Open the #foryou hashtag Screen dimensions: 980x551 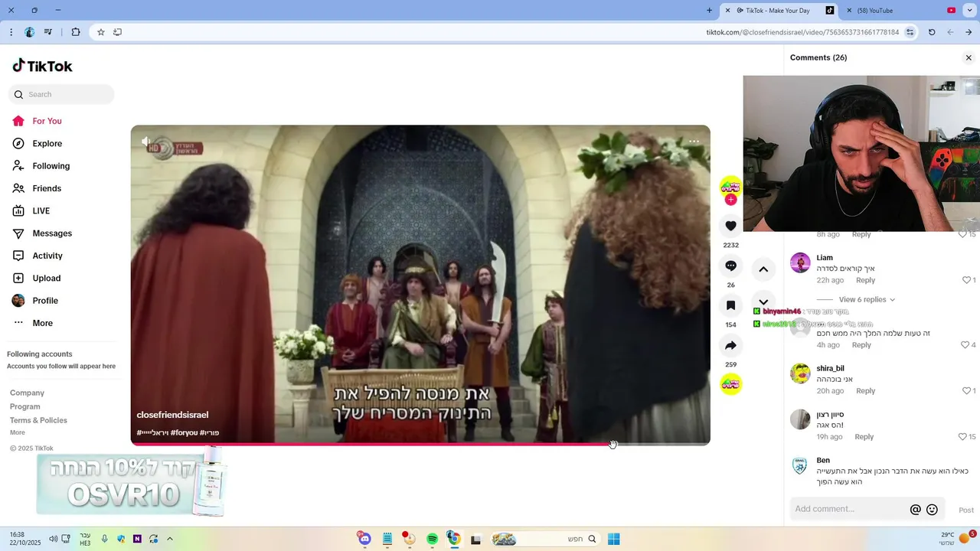pyautogui.click(x=185, y=432)
